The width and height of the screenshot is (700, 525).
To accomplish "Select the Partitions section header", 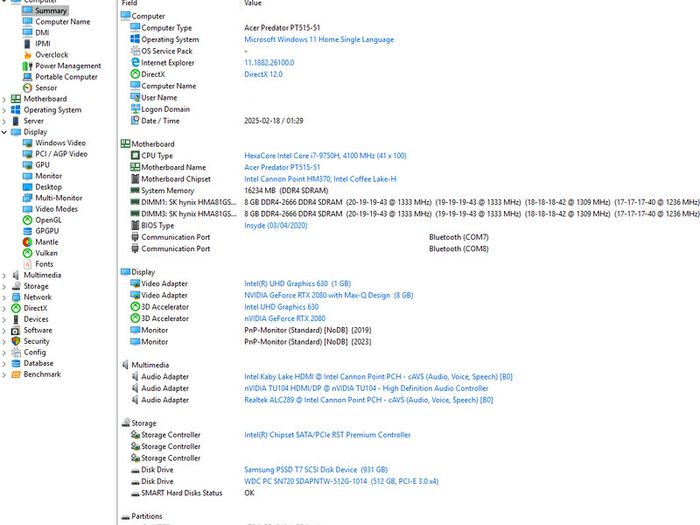I will pyautogui.click(x=142, y=516).
